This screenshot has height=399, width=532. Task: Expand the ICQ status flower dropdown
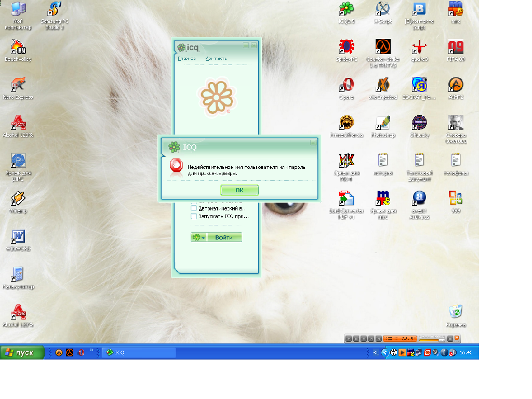(x=198, y=237)
